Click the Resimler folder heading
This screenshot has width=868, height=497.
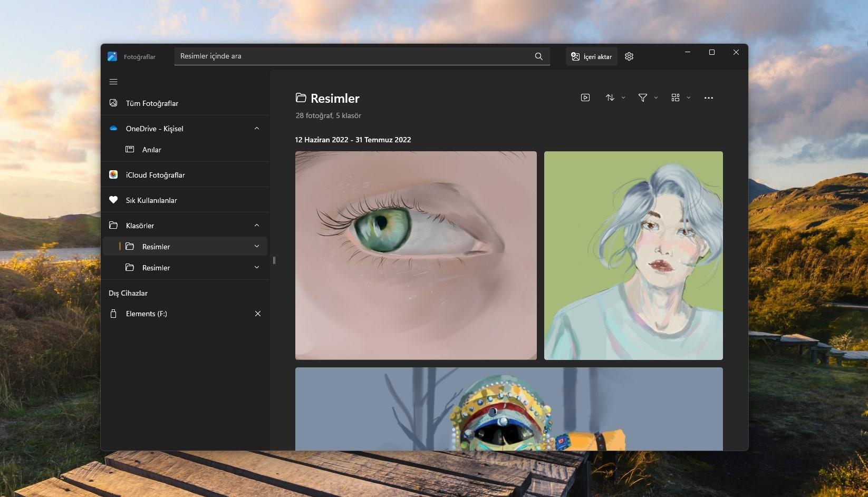click(335, 98)
